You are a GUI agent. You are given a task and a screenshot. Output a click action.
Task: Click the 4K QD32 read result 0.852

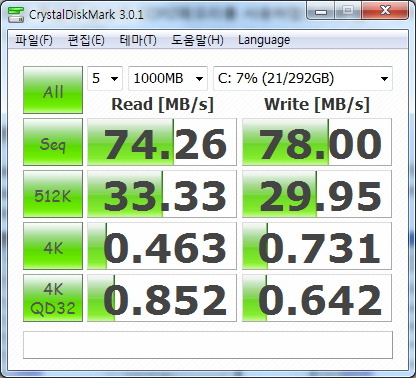(x=162, y=298)
